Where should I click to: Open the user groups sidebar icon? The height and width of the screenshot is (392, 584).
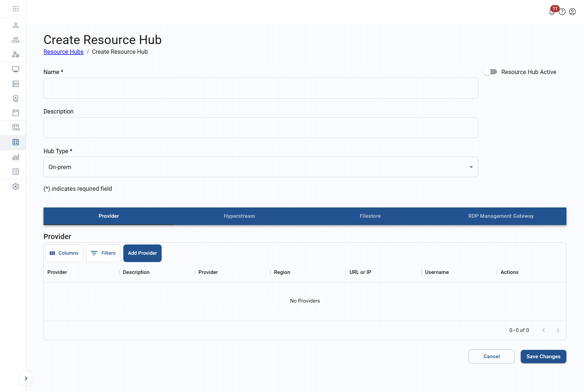pos(15,40)
